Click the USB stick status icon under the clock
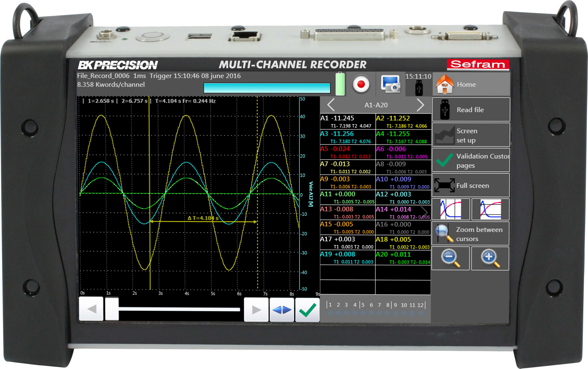The height and width of the screenshot is (369, 588). click(x=419, y=88)
